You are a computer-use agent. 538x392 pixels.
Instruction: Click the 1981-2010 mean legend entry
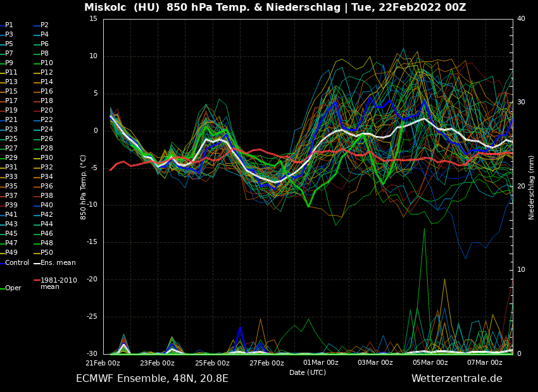point(58,283)
